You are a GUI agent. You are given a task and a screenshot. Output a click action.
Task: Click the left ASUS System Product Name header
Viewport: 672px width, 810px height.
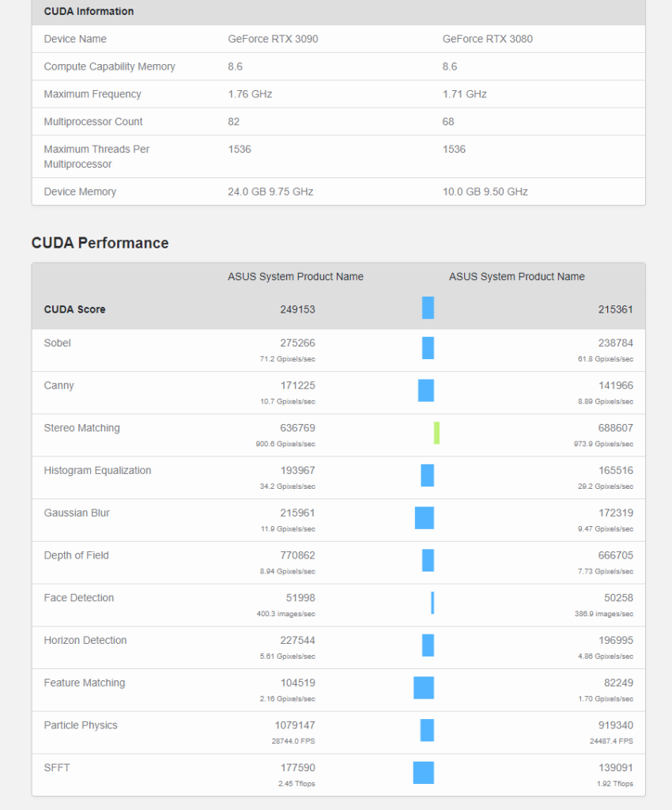pyautogui.click(x=296, y=277)
